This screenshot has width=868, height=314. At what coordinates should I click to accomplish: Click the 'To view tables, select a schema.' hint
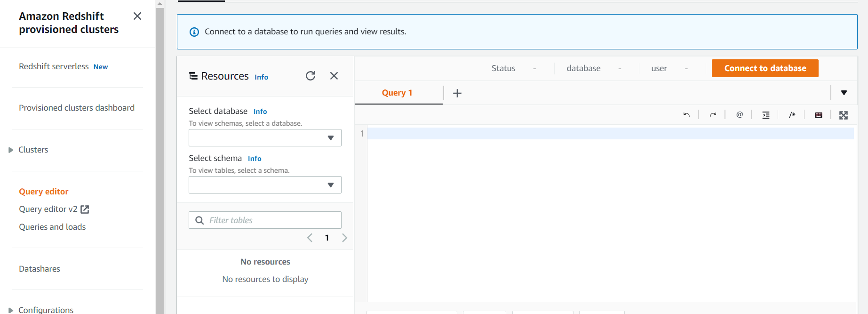click(239, 170)
